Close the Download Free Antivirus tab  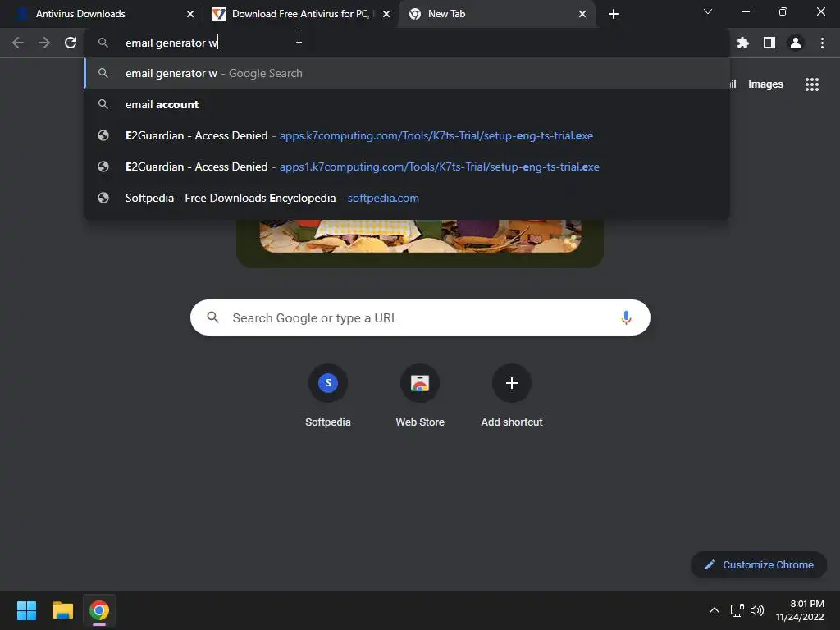(386, 14)
